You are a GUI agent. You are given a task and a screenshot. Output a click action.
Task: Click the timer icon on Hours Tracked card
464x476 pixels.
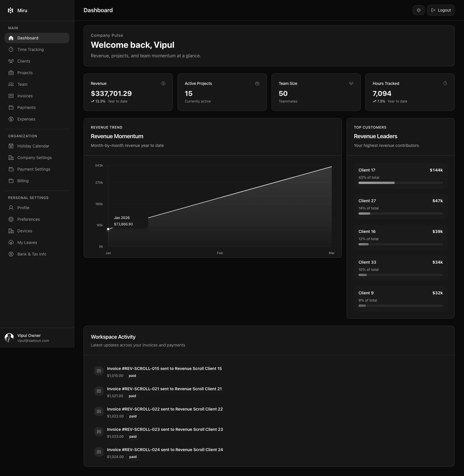tap(445, 83)
